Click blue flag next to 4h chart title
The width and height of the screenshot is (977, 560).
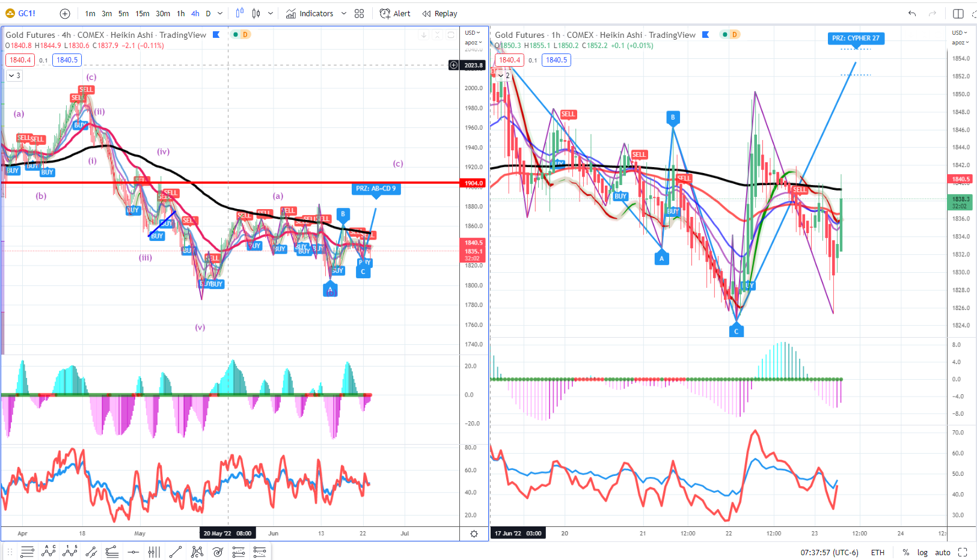pyautogui.click(x=216, y=35)
